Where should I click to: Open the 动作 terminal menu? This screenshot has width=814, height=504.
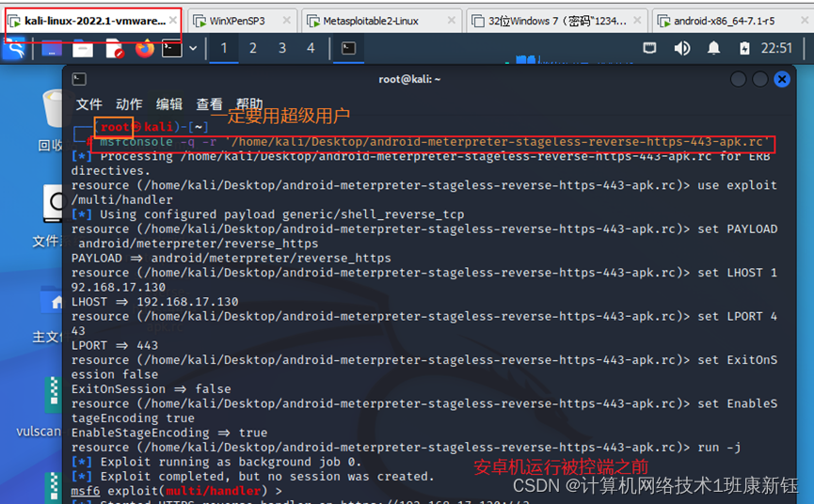pyautogui.click(x=129, y=104)
